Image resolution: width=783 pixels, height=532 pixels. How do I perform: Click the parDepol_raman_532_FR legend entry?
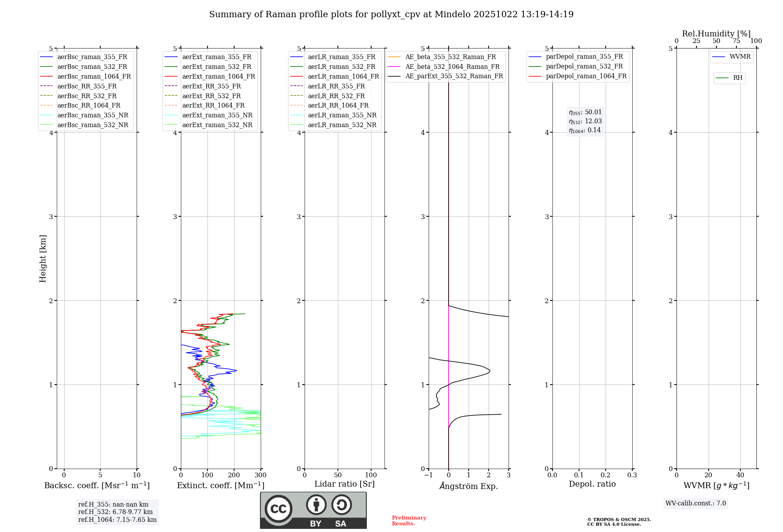pos(584,66)
